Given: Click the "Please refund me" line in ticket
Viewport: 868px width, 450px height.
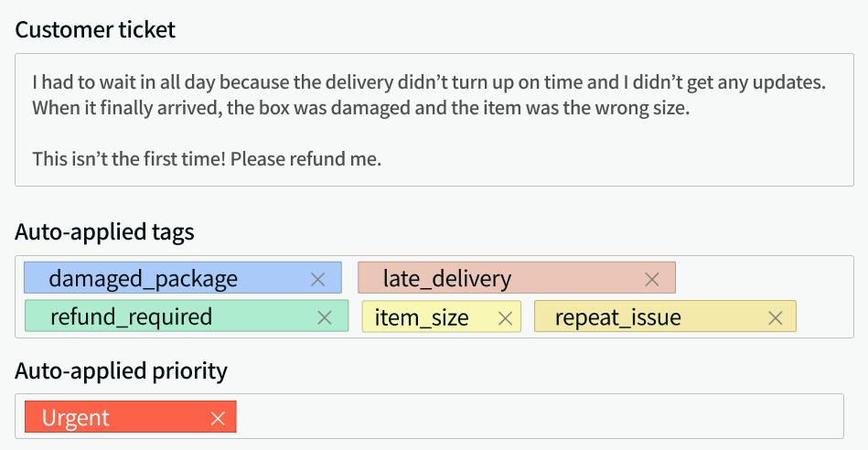Looking at the screenshot, I should (x=207, y=158).
